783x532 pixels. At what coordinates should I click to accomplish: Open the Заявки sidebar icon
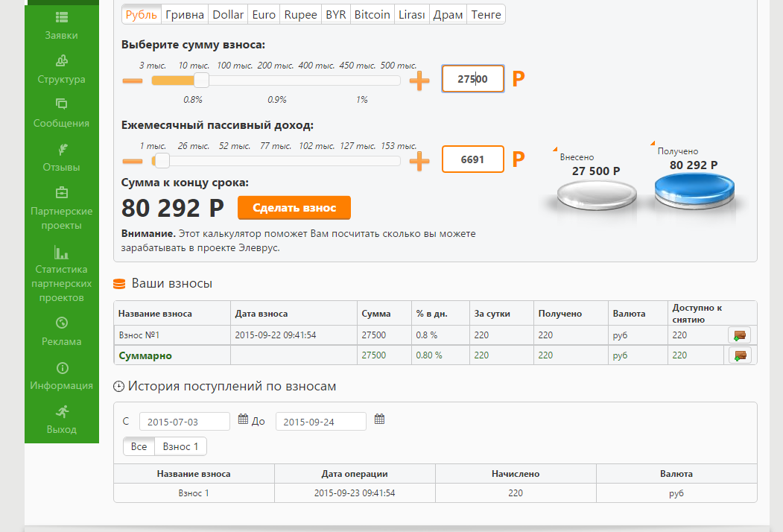pos(62,17)
